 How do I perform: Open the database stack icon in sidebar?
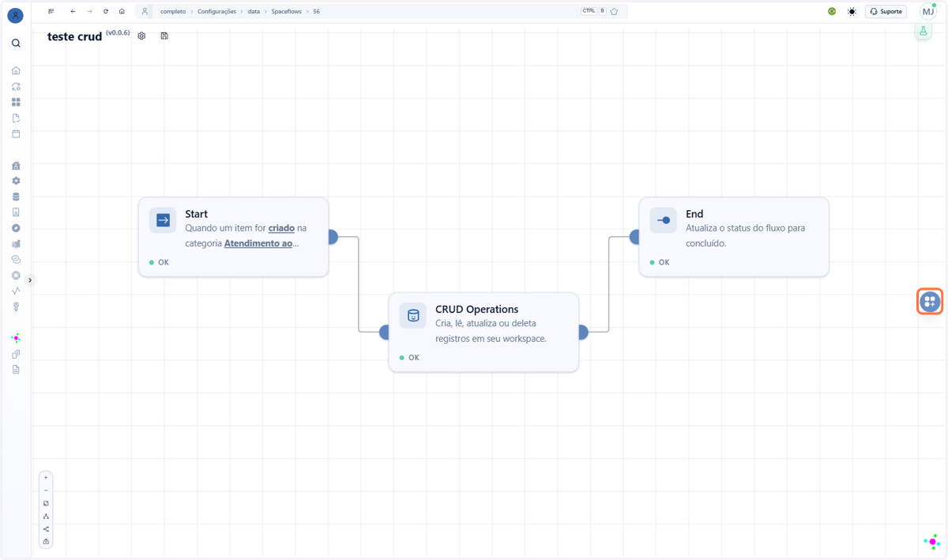coord(16,197)
